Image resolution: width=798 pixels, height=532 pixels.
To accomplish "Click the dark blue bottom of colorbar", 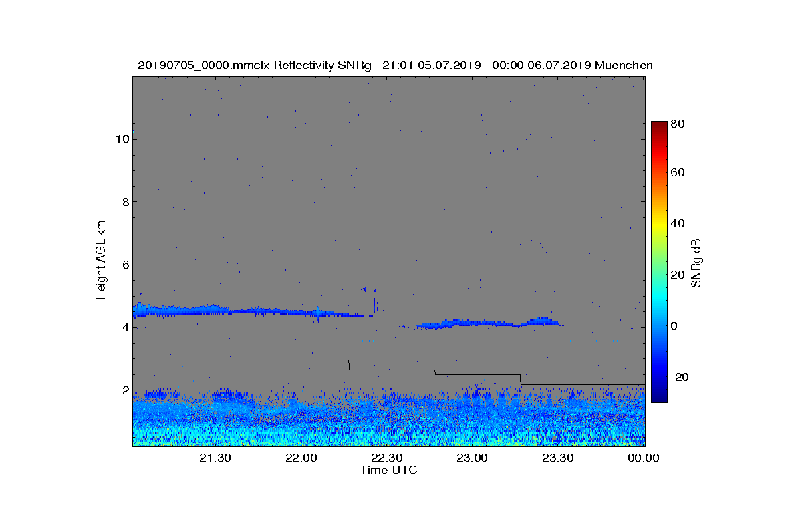I will point(658,398).
